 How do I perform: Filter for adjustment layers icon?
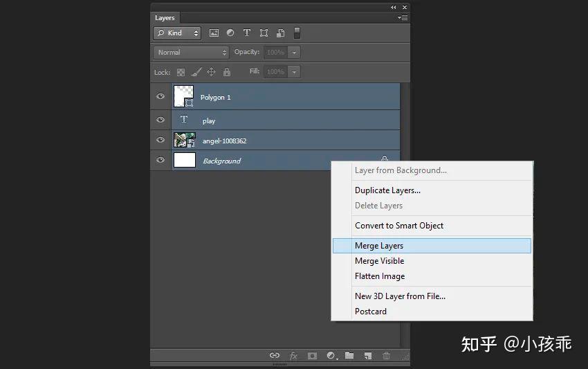[x=230, y=33]
